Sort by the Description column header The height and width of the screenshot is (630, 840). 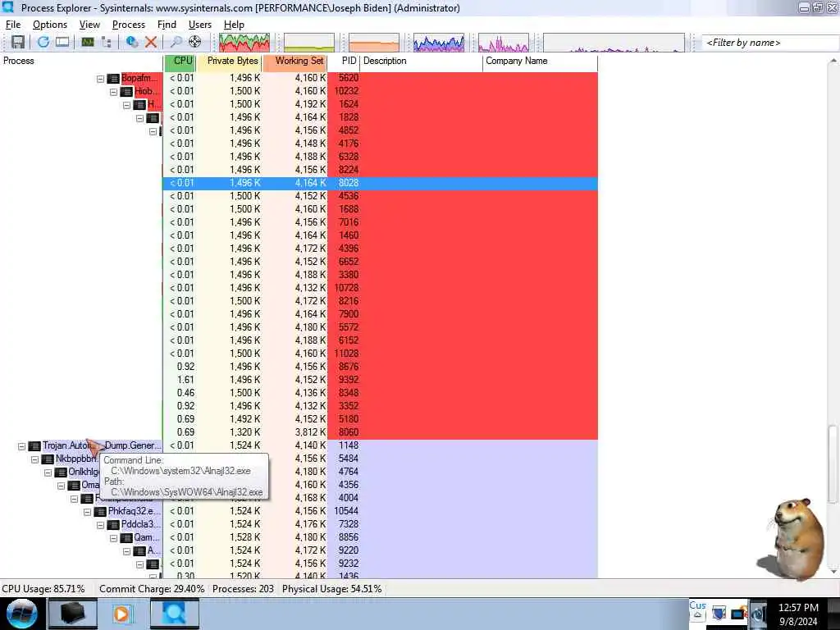tap(421, 61)
